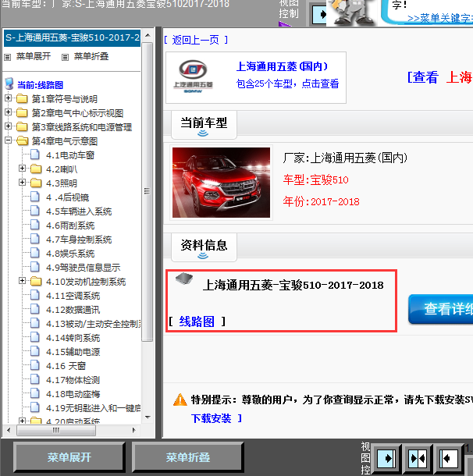
Task: Open the 线路图 link in 资料信息
Action: pos(197,321)
